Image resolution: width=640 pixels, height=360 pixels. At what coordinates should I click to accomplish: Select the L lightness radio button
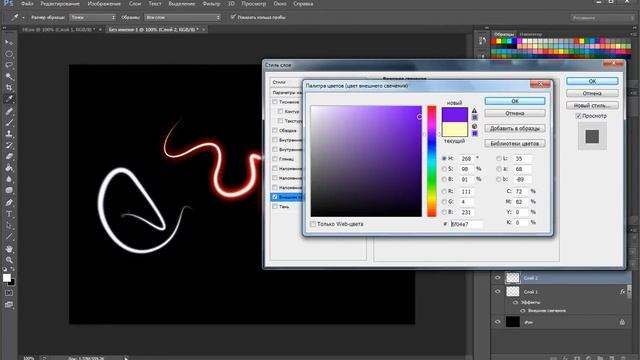pos(499,158)
